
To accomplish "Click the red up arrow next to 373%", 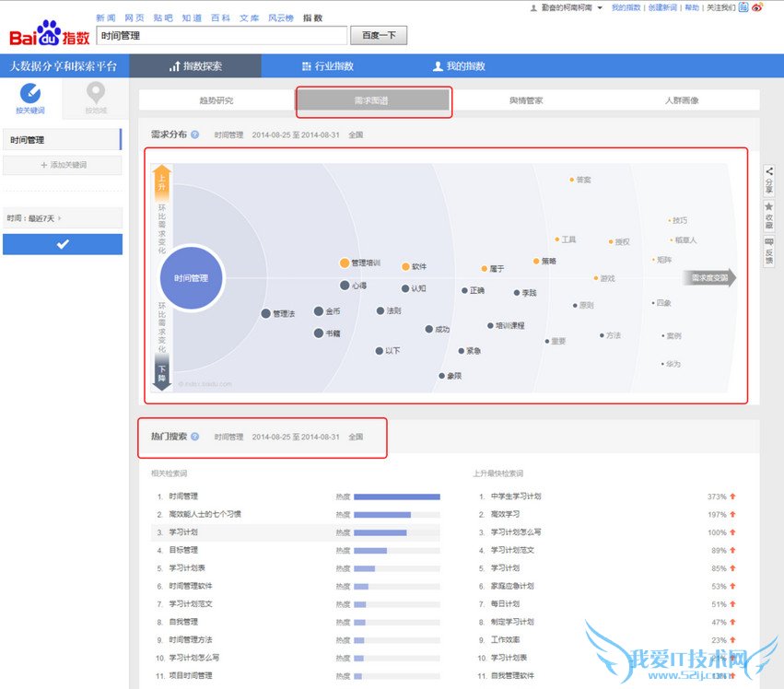I will pyautogui.click(x=732, y=496).
